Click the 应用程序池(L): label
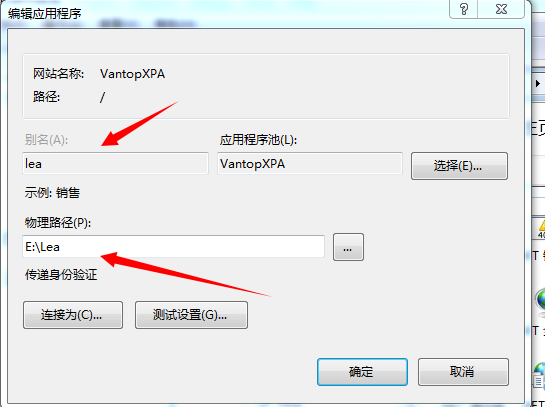The height and width of the screenshot is (407, 545). coord(258,140)
